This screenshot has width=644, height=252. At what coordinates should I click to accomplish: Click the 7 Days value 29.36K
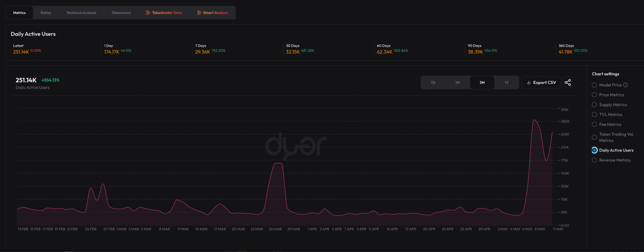tap(202, 52)
